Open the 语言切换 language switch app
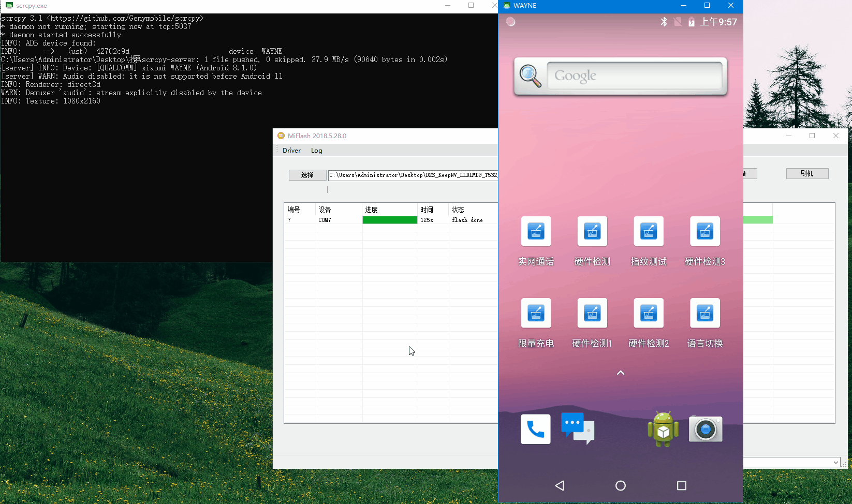Viewport: 852px width, 504px height. click(705, 313)
